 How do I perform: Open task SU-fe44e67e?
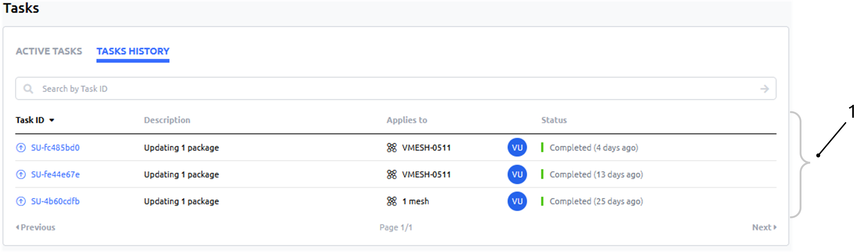click(55, 174)
